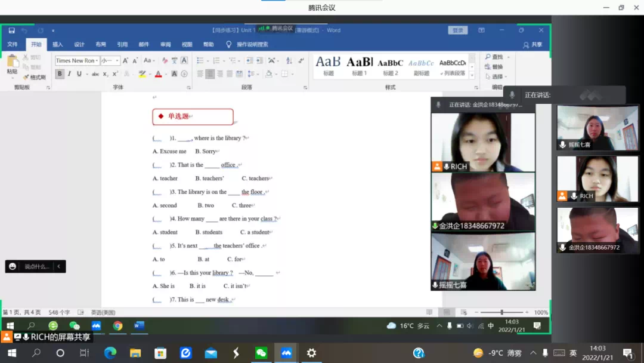Switch to the Insert (插入) tab

pyautogui.click(x=57, y=44)
